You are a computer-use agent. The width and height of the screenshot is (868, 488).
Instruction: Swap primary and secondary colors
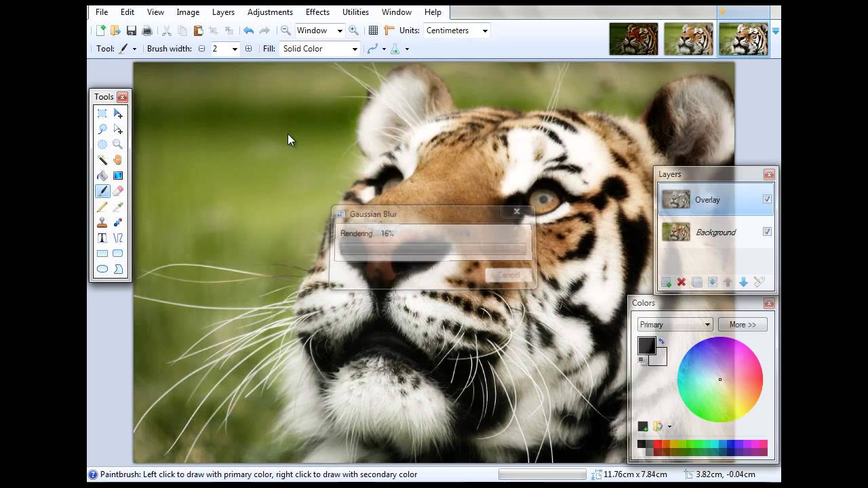click(x=662, y=342)
